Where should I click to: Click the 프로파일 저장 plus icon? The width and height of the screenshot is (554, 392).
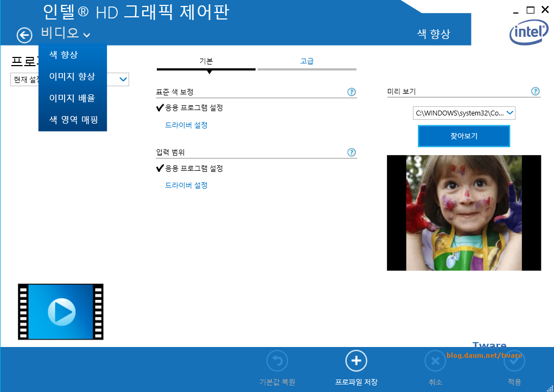(356, 361)
